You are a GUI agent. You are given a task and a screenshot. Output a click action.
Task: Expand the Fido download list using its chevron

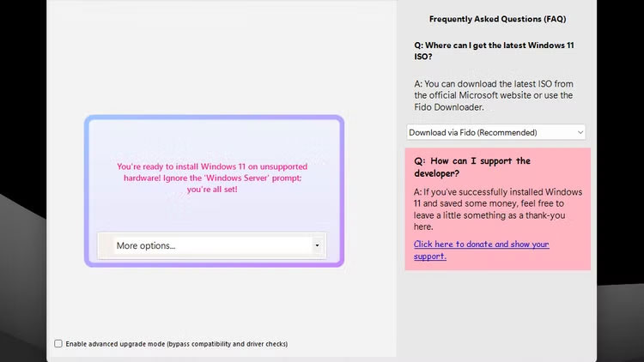point(580,132)
